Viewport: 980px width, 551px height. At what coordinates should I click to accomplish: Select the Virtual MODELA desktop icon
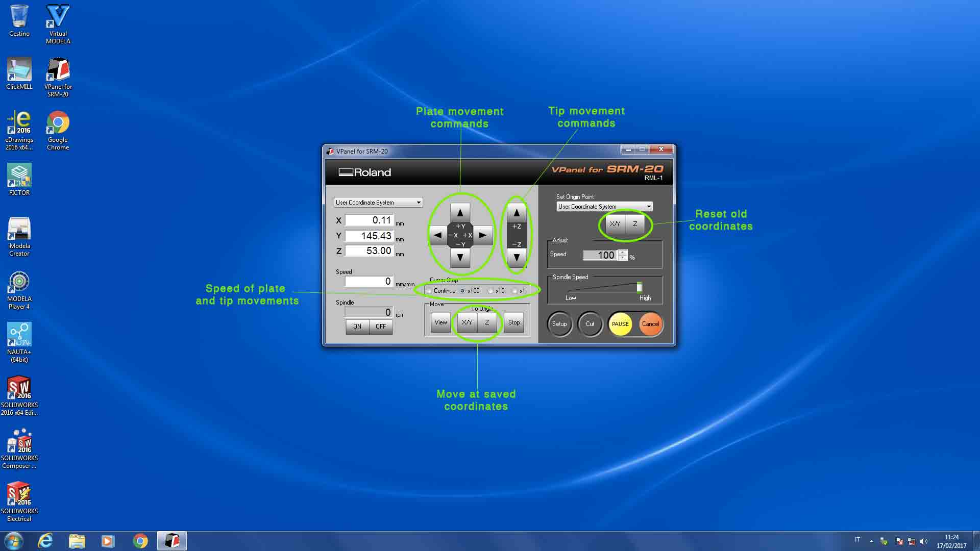click(58, 24)
